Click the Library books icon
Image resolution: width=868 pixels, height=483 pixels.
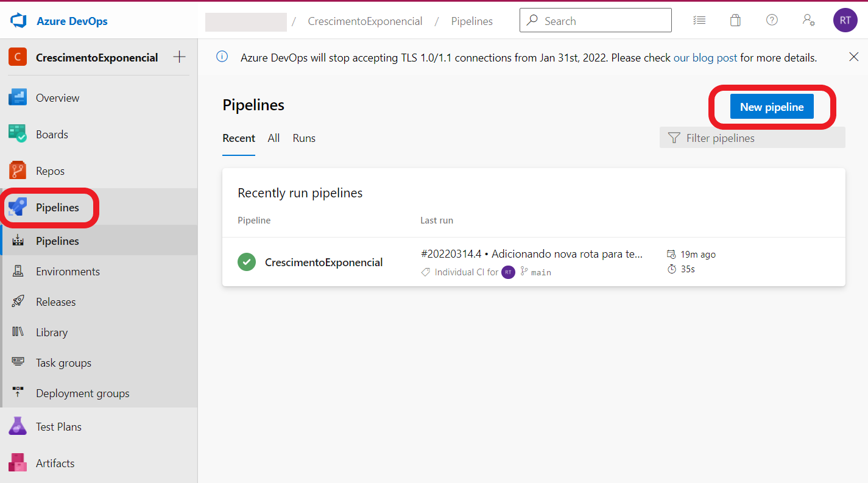point(18,332)
